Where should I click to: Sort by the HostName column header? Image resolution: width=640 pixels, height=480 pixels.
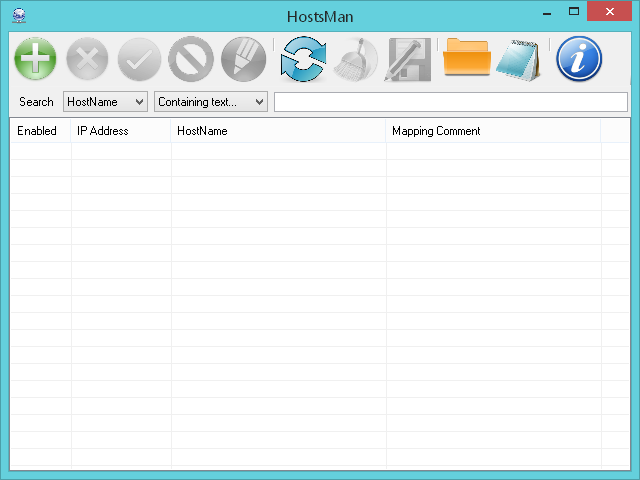tap(278, 131)
